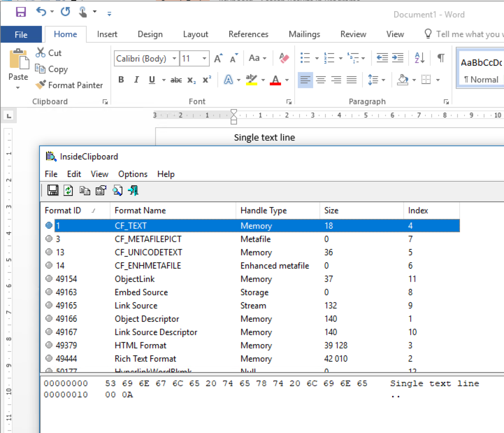Screen dimensions: 504x433
Task: Click the Format Painter brush icon
Action: tap(41, 85)
